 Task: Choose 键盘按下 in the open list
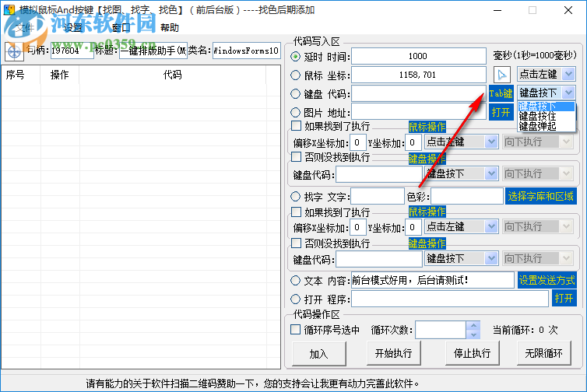point(547,107)
